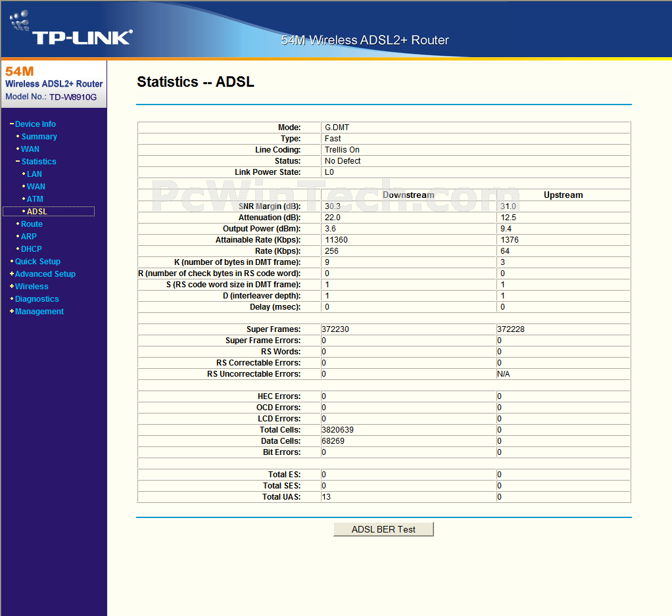Open the WAN link directly below Summary
672x616 pixels.
click(30, 149)
